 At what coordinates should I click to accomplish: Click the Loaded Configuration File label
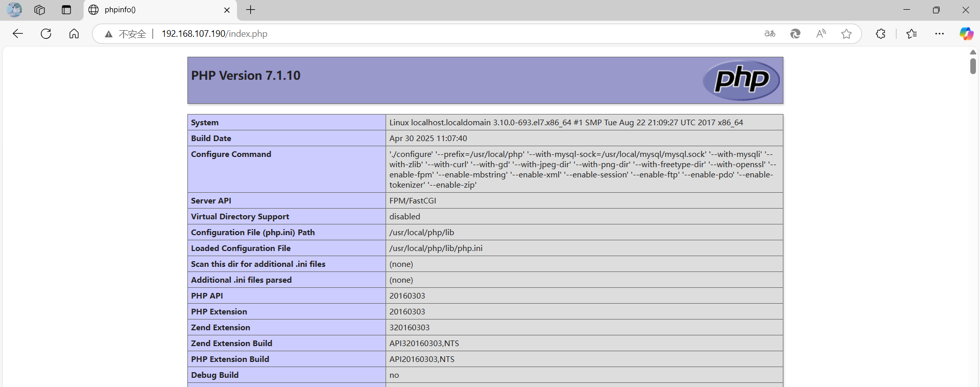241,248
